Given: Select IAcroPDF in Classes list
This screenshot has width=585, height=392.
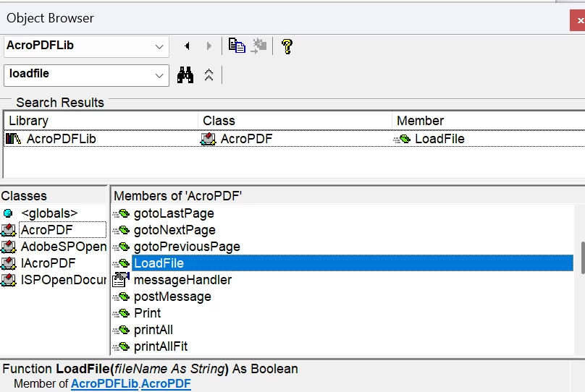Looking at the screenshot, I should (48, 263).
